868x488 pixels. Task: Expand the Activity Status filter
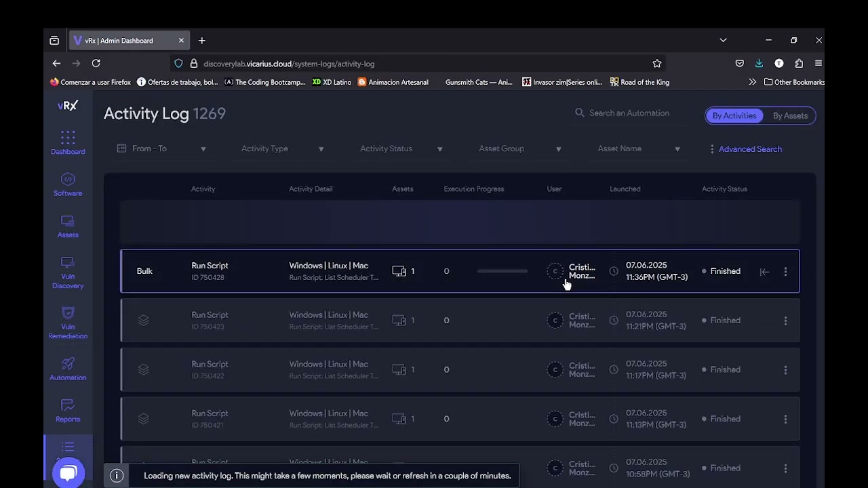pyautogui.click(x=401, y=148)
